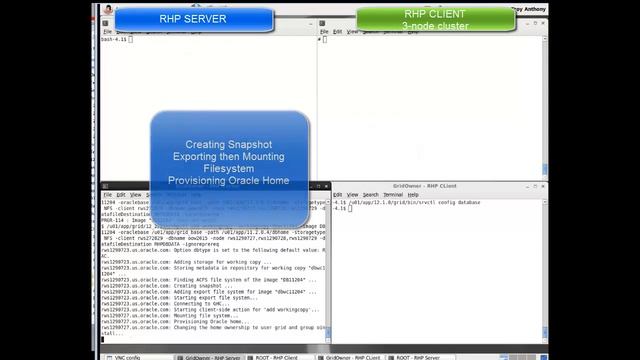640x360 pixels.
Task: Maximize the top-right RHP Client terminal
Action: coord(535,23)
